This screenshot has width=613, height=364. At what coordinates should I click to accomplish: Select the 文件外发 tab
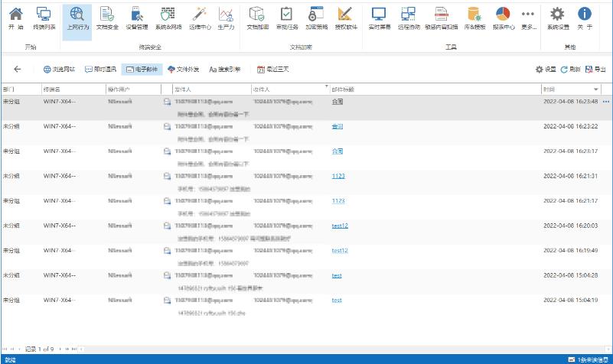click(183, 69)
